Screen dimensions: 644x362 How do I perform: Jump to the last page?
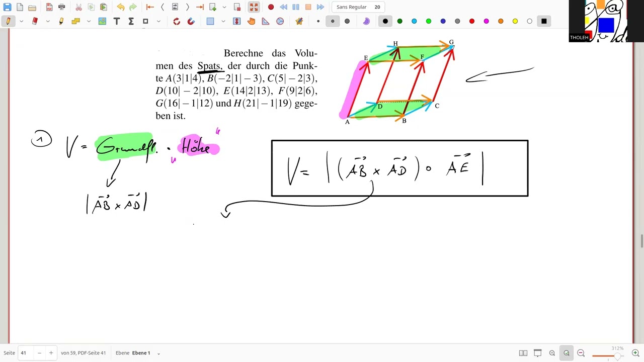coord(200,7)
